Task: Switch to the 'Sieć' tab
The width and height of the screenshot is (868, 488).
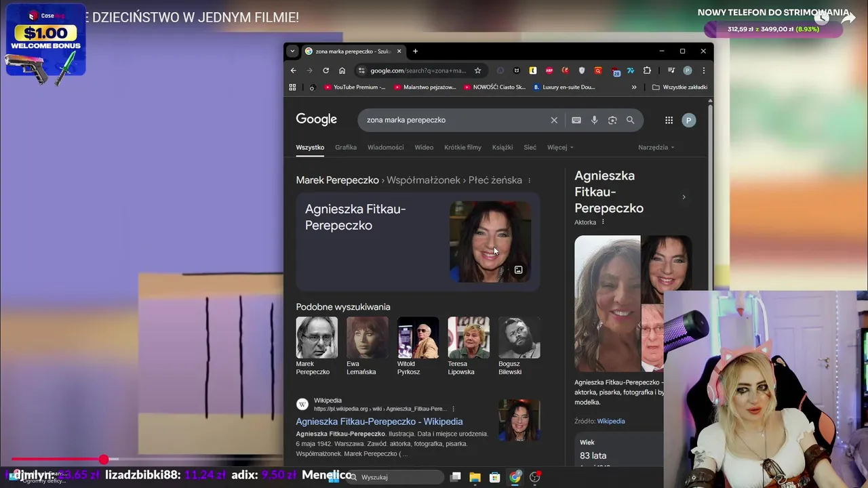Action: 530,147
